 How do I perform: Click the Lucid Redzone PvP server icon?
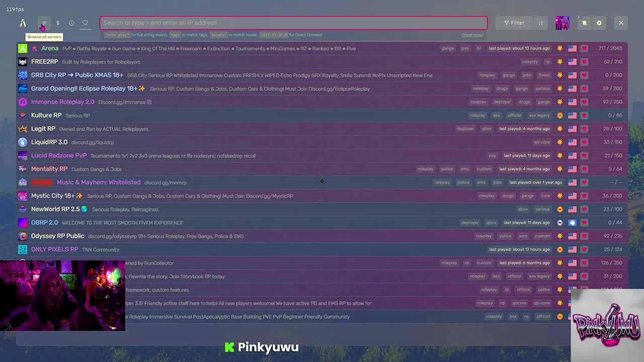(x=23, y=155)
